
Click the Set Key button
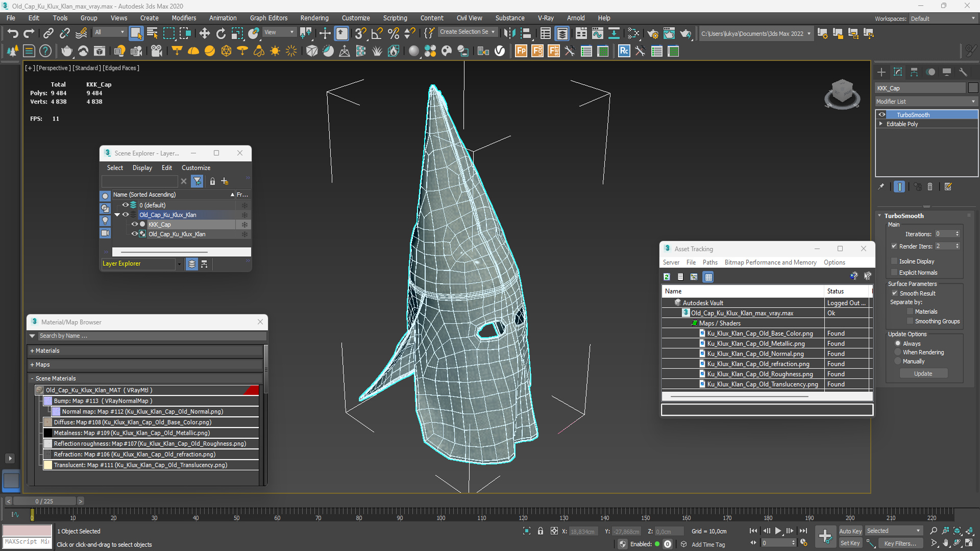850,543
